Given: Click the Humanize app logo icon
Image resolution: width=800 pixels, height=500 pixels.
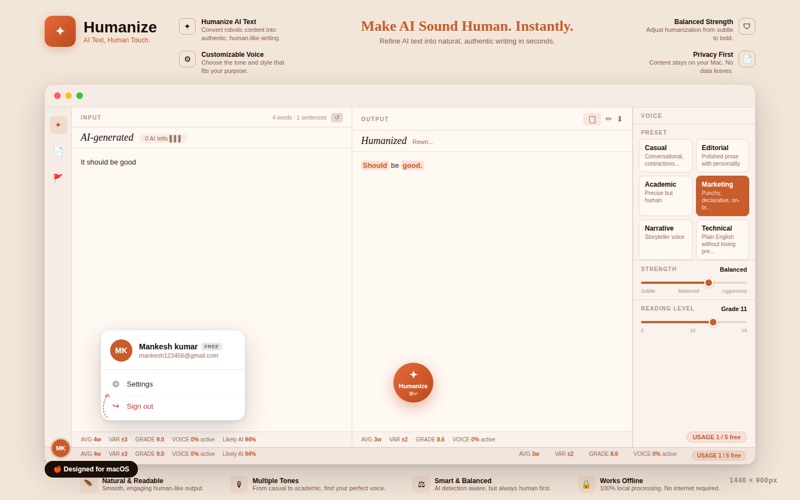Looking at the screenshot, I should tap(60, 31).
